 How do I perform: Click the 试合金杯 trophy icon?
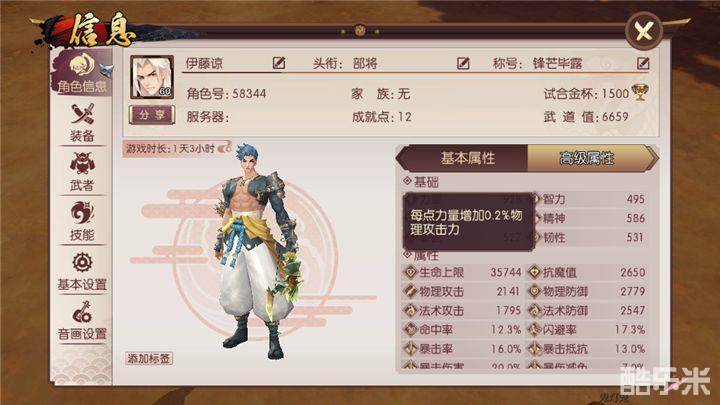click(x=640, y=92)
